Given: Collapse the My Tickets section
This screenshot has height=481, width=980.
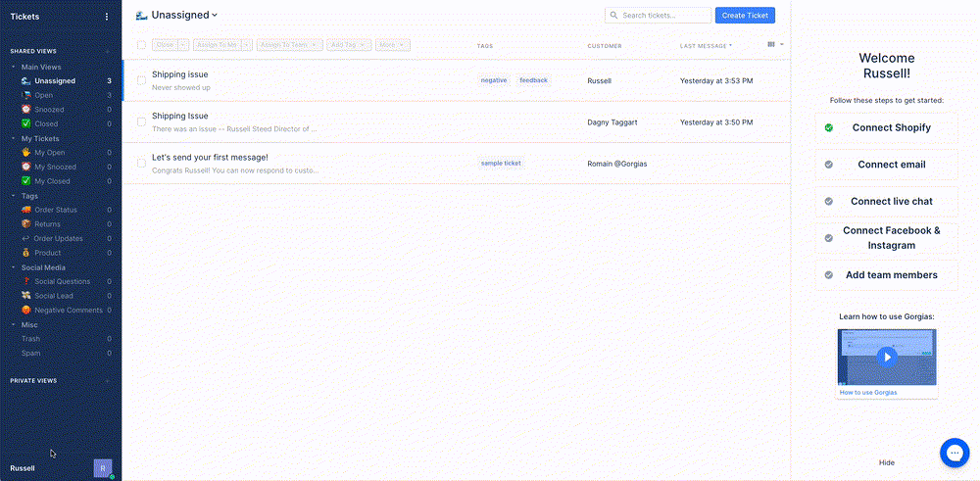Looking at the screenshot, I should (x=14, y=139).
